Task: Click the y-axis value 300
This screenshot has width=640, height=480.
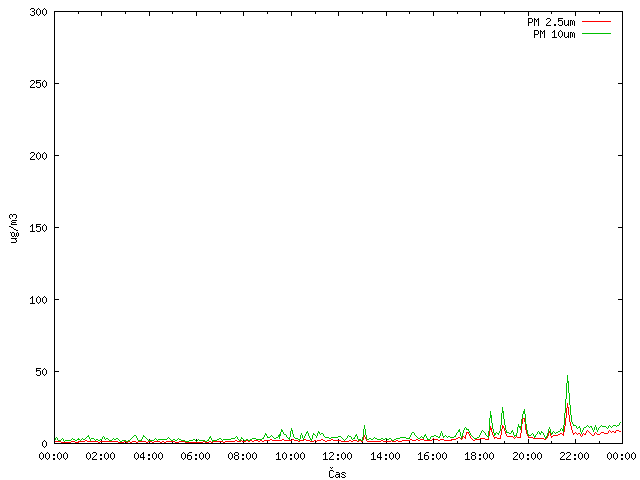Action: [38, 12]
